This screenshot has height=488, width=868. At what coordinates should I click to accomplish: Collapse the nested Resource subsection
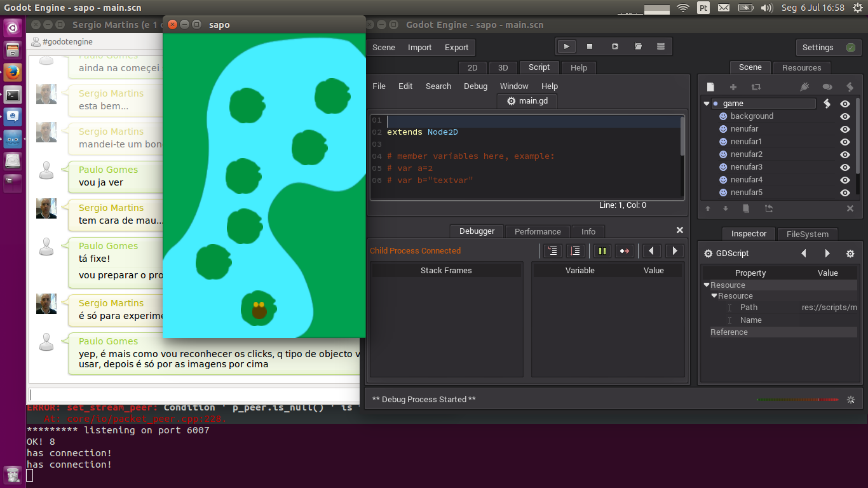[x=714, y=296]
